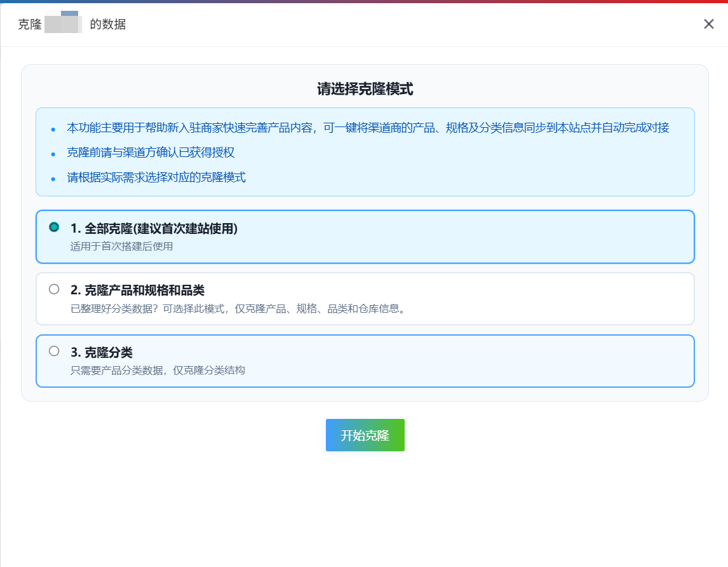Click the option title 3. 克隆分类
Screen dimensions: 728x567
[101, 353]
